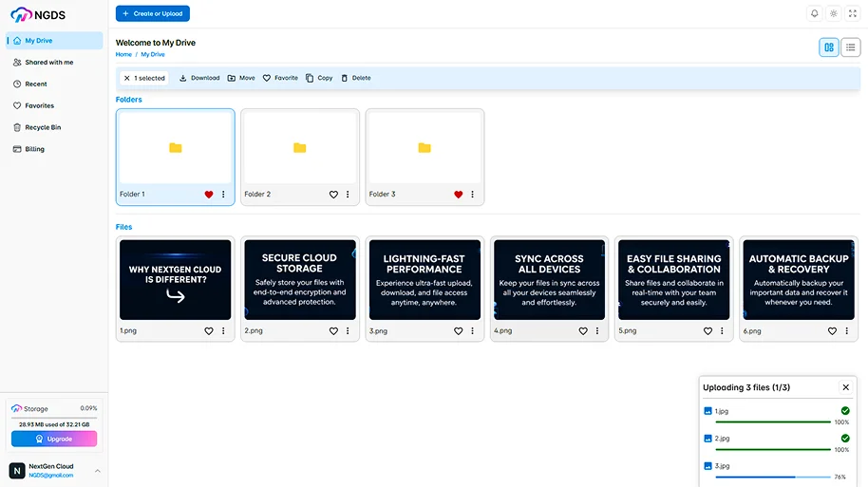Screen dimensions: 868x487
Task: Open Secure Cloud Storage 2.png thumbnail
Action: point(300,279)
